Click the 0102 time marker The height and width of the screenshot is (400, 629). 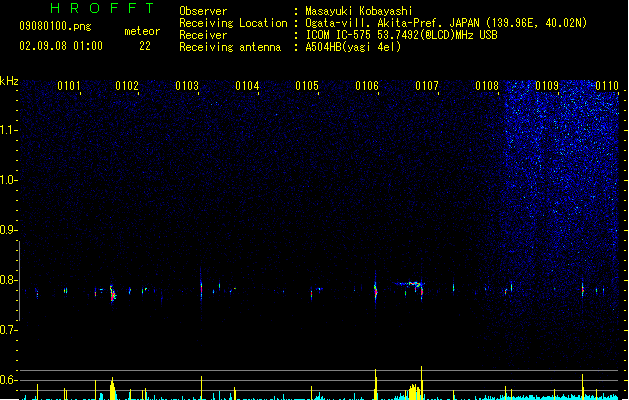point(127,86)
